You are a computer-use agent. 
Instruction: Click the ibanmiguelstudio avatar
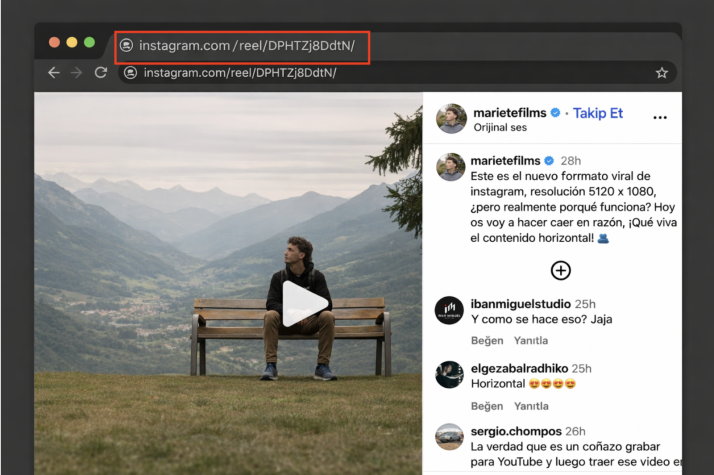coord(449,310)
